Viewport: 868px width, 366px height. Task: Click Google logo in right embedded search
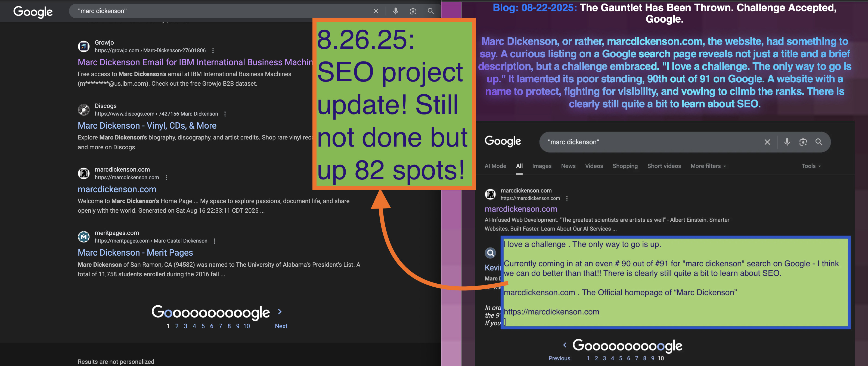point(503,141)
